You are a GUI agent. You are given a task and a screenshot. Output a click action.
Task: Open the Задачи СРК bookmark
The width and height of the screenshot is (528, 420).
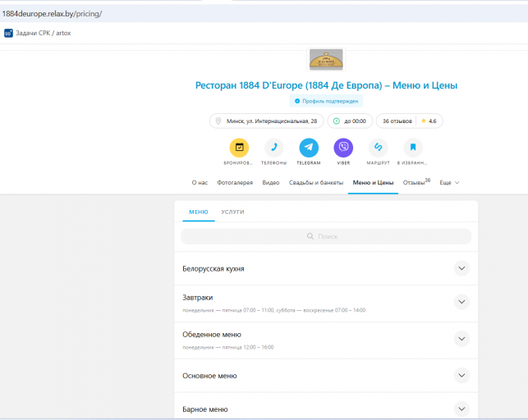point(38,33)
